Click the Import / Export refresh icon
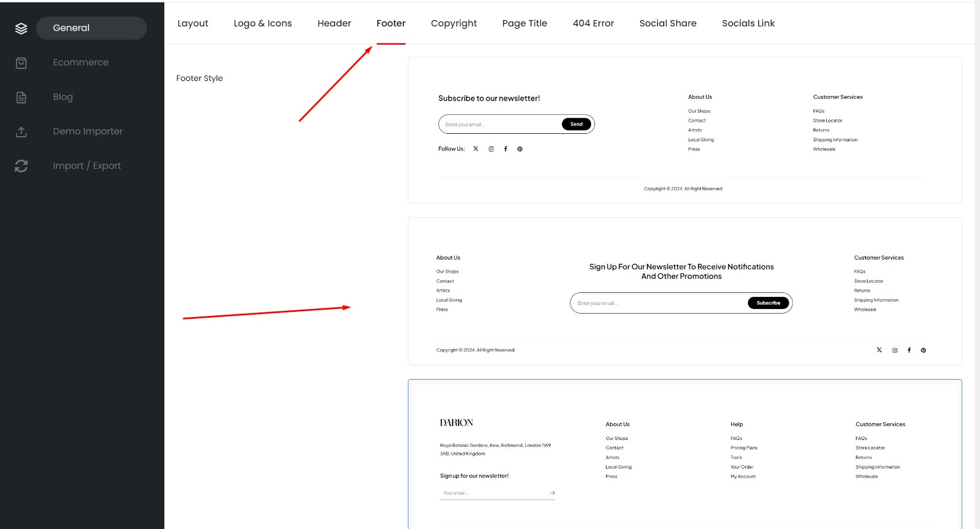This screenshot has width=980, height=529. click(21, 166)
